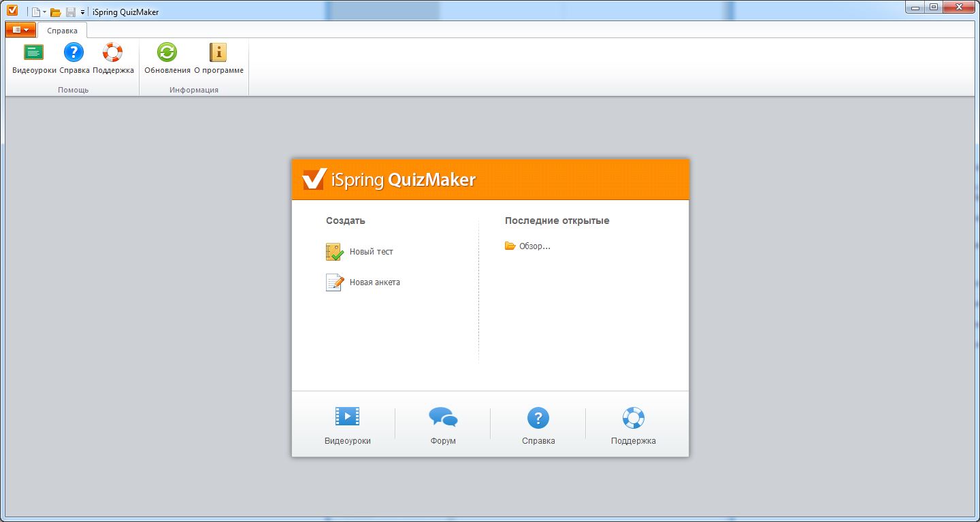Click the open folder icon in title bar
Viewport: 980px width, 522px height.
pos(56,12)
